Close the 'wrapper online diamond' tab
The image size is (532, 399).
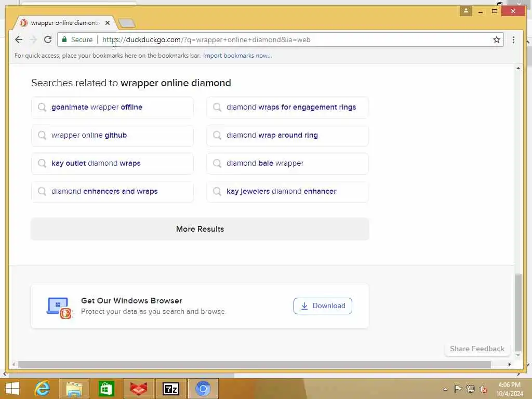tap(107, 23)
